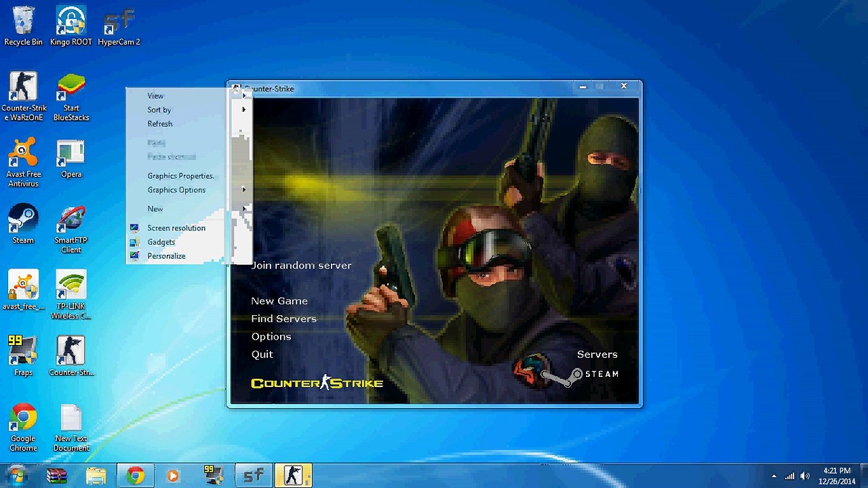Select the Opera desktop shortcut
Image resolution: width=868 pixels, height=488 pixels.
click(x=71, y=159)
